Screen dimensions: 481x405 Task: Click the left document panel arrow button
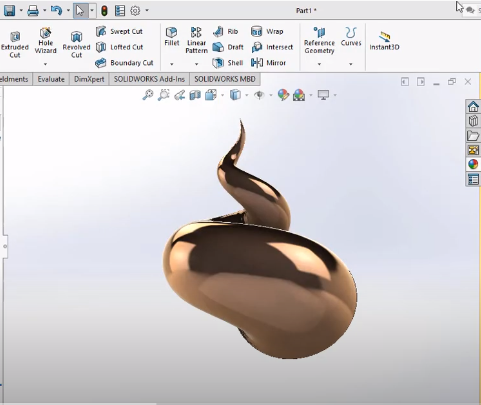tap(405, 82)
